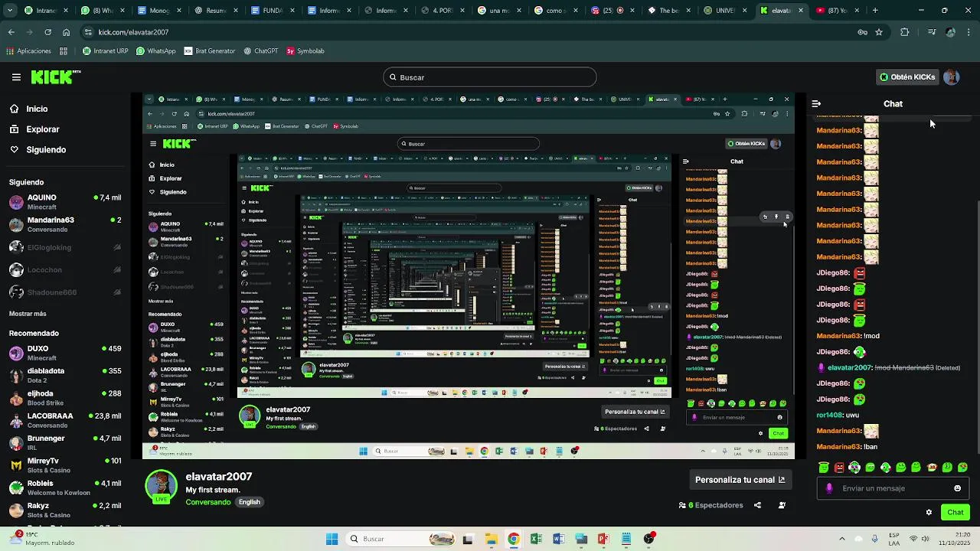Open a new Chrome tab
980x551 pixels.
875,11
